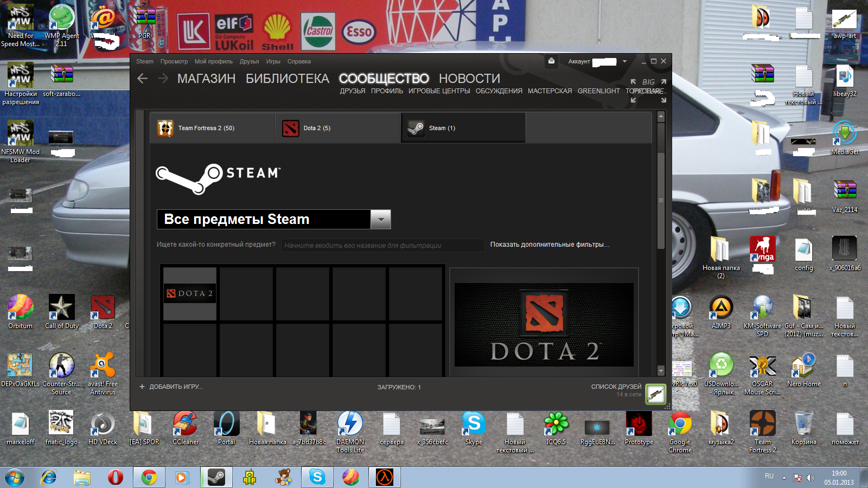Open Opera from the taskbar

pyautogui.click(x=115, y=477)
